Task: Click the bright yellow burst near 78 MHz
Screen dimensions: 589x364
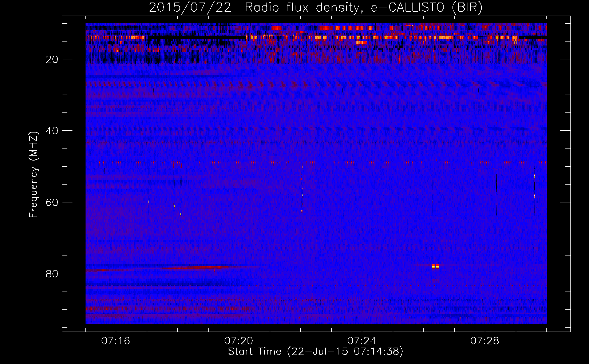Action: [x=435, y=266]
